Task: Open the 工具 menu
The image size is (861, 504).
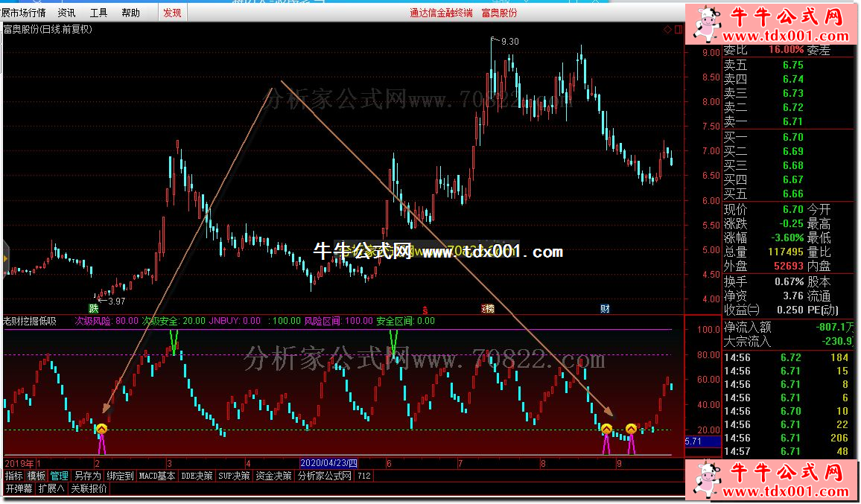Action: pos(99,12)
